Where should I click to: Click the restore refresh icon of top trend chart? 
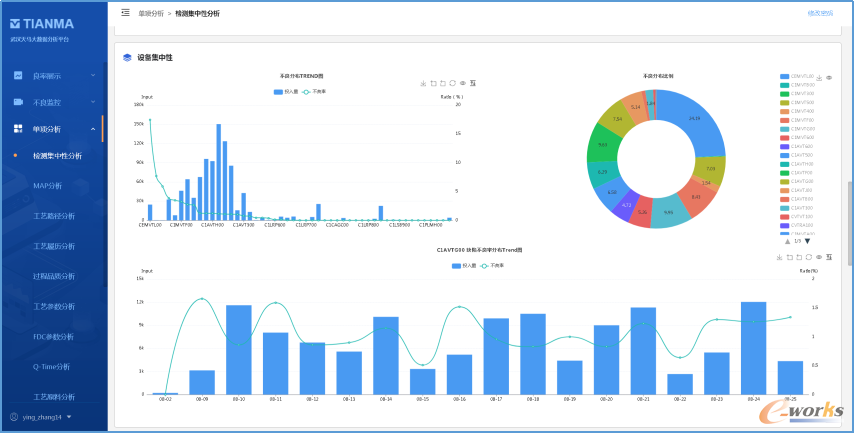(x=453, y=83)
